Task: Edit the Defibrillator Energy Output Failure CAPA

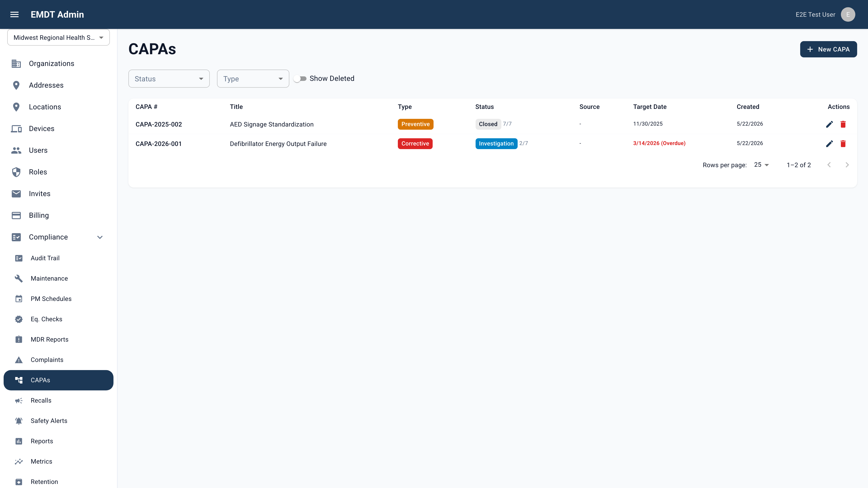Action: pyautogui.click(x=829, y=144)
